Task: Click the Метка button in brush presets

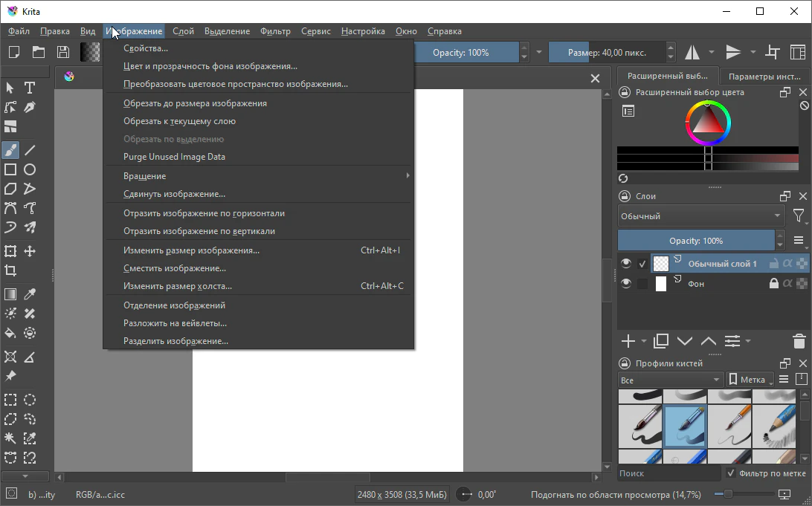Action: click(x=748, y=380)
